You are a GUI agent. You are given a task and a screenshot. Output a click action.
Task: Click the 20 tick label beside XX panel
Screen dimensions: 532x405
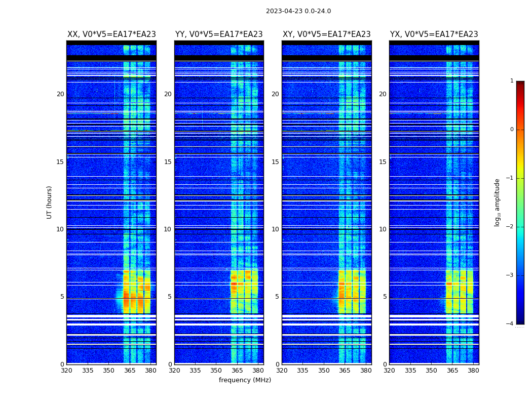click(60, 94)
